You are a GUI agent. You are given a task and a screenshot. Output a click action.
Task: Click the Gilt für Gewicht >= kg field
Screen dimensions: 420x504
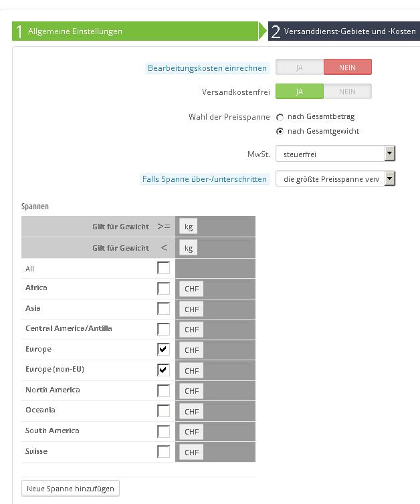coord(224,227)
